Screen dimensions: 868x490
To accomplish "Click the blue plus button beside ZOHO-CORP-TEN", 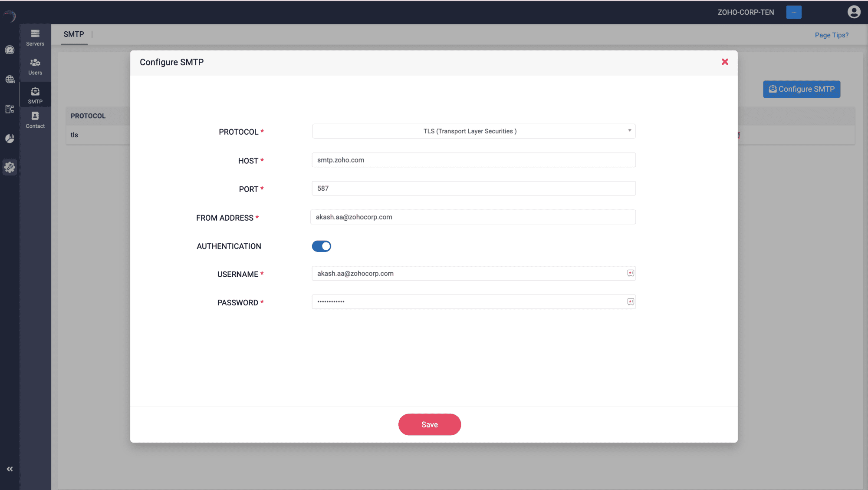I will point(793,12).
